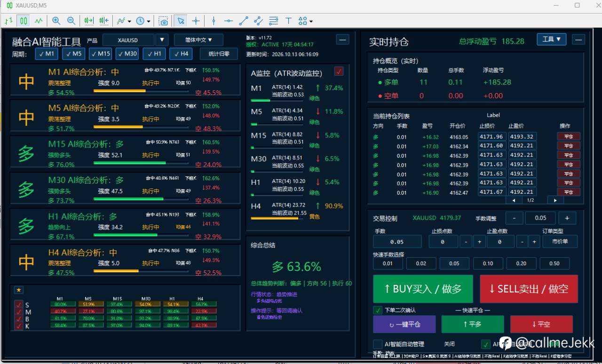Image resolution: width=602 pixels, height=364 pixels.
Task: Draw a vertical line on chart
Action: click(214, 21)
